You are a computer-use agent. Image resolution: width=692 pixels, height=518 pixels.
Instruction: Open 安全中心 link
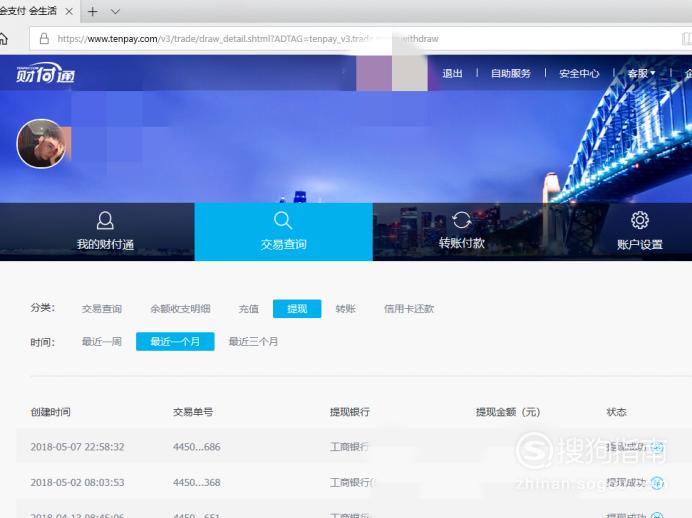[x=579, y=73]
